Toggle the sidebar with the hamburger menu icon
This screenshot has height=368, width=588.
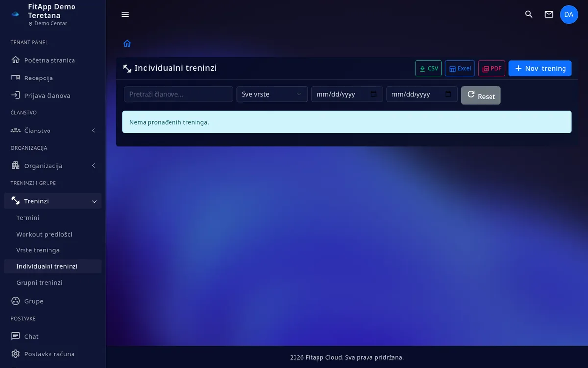[125, 14]
